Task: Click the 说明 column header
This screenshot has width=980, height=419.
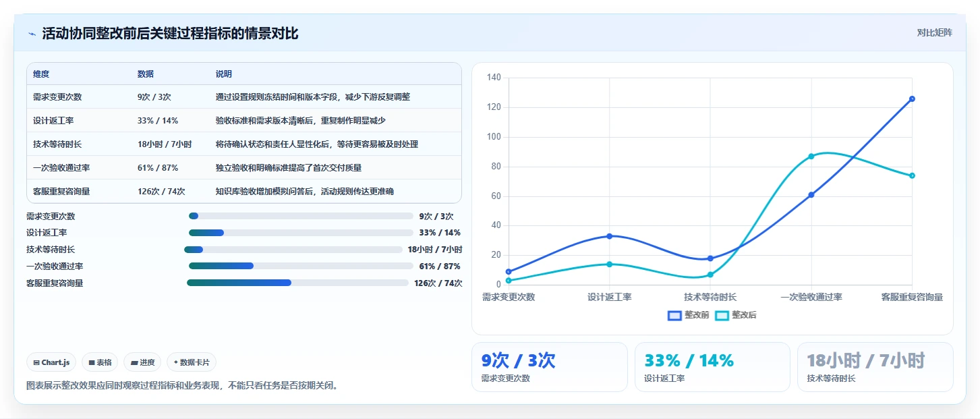Action: click(x=224, y=74)
